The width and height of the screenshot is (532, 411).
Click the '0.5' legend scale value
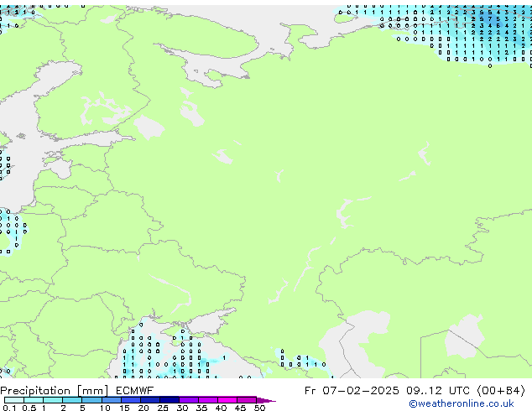[29, 408]
